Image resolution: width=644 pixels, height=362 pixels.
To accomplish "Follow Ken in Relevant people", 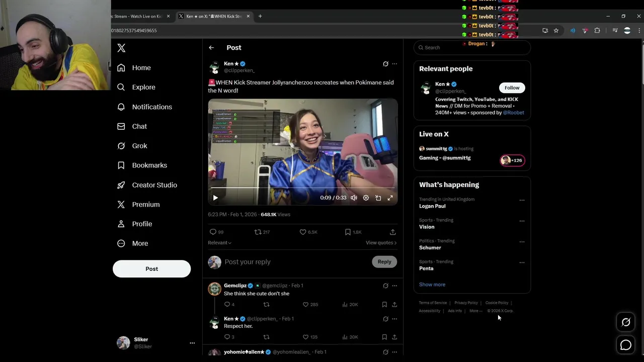I will point(512,87).
